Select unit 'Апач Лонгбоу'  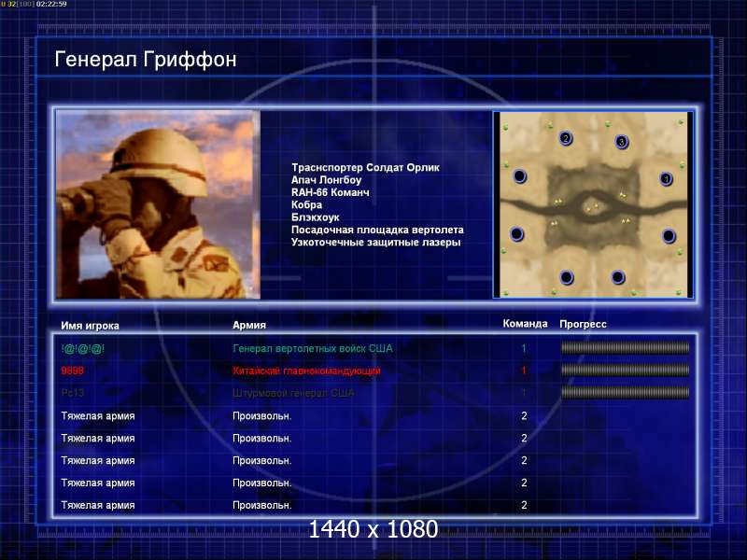326,180
